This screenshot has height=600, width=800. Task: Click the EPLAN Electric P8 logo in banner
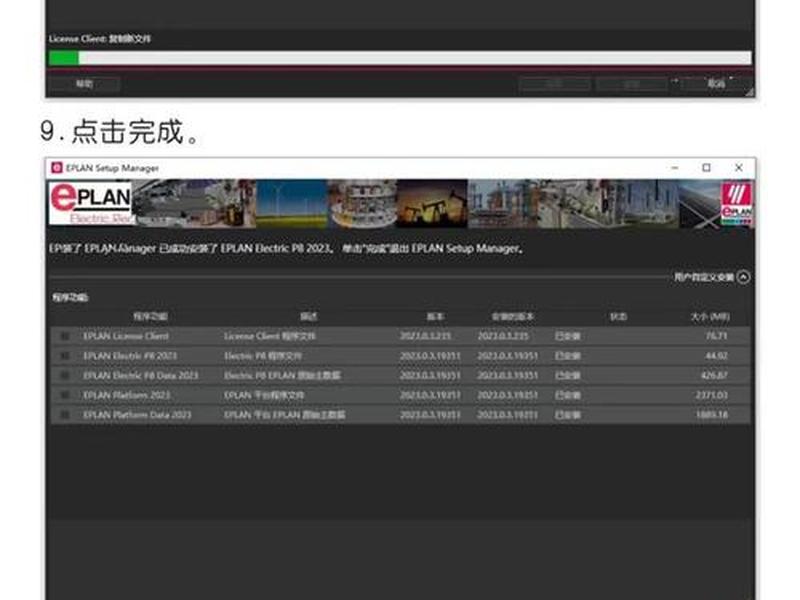[x=90, y=204]
